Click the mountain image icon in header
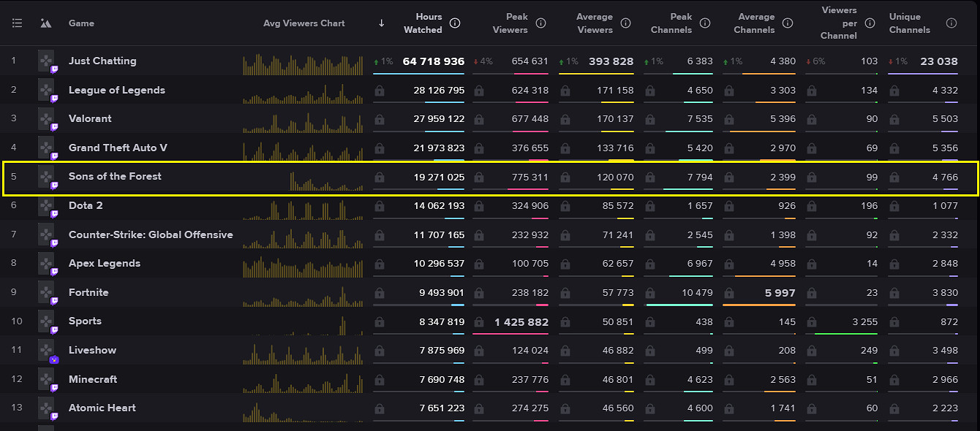The width and height of the screenshot is (980, 431). point(46,23)
